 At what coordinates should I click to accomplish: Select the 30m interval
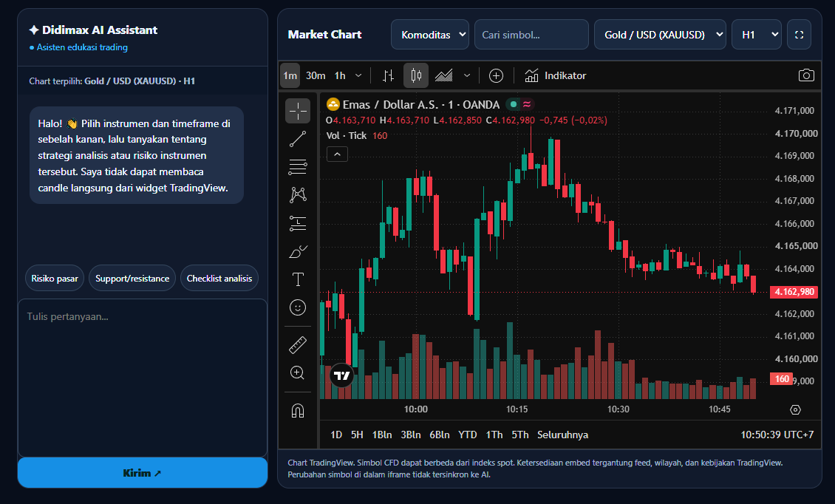[316, 75]
